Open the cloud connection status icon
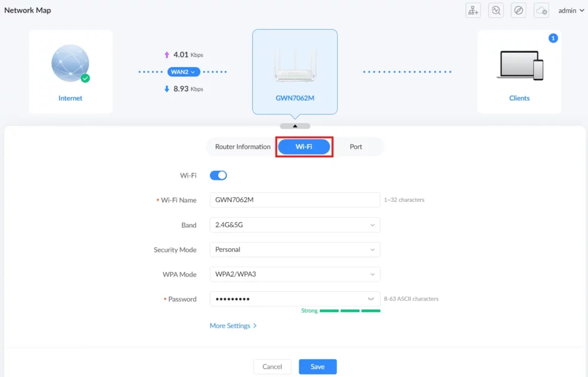The height and width of the screenshot is (377, 588). 541,10
